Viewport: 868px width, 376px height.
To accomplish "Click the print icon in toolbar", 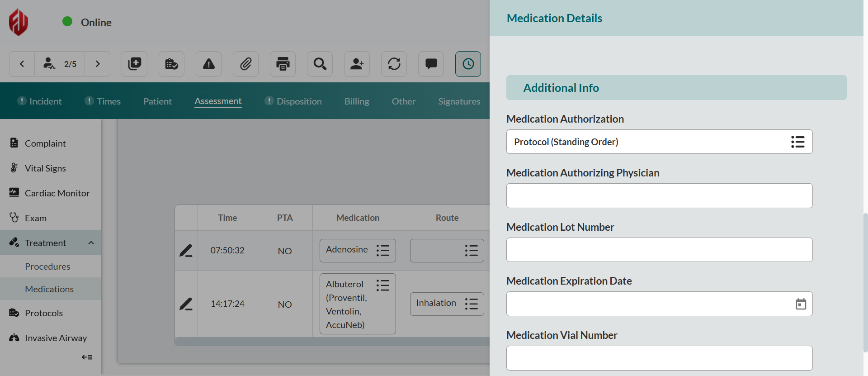I will click(283, 64).
